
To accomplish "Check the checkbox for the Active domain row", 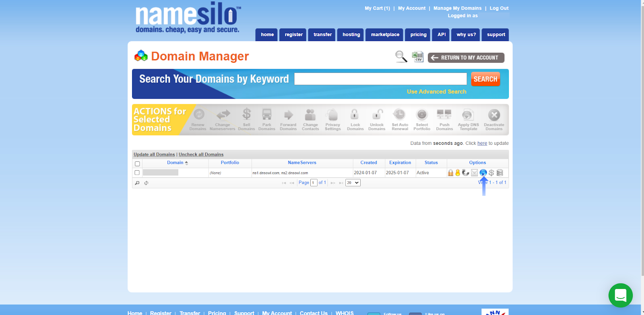I will pyautogui.click(x=137, y=173).
